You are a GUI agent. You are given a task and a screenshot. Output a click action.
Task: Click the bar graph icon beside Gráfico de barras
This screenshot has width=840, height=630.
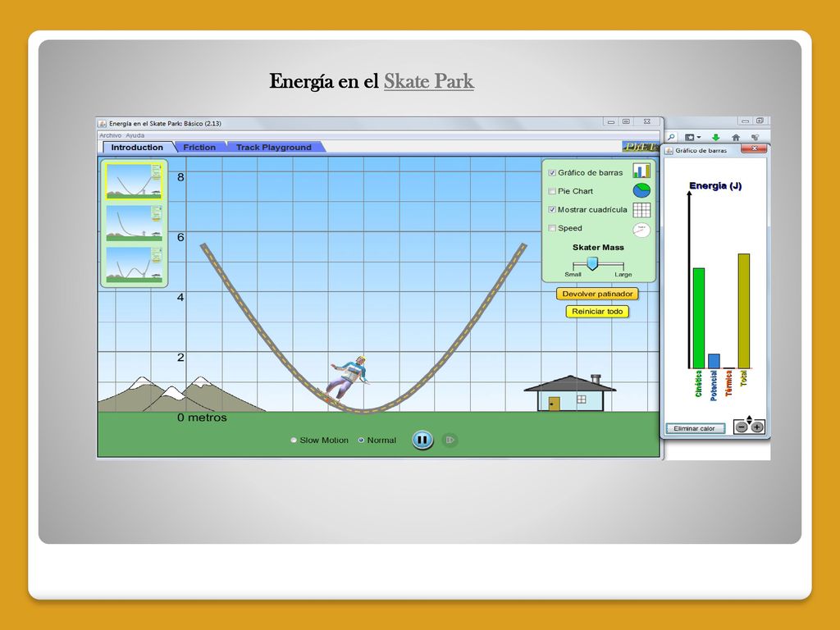point(641,171)
